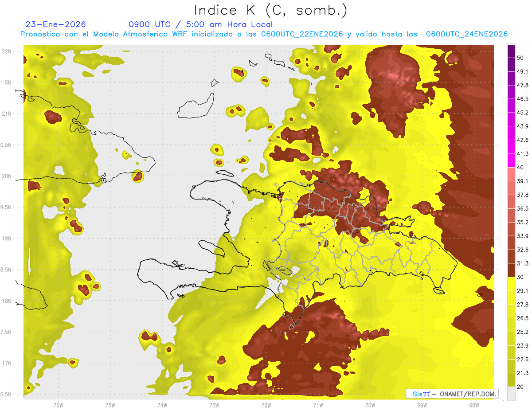Click the initialization timestamp "0600UTC_22ENE2026"
Image resolution: width=532 pixels, height=411 pixels.
point(302,34)
